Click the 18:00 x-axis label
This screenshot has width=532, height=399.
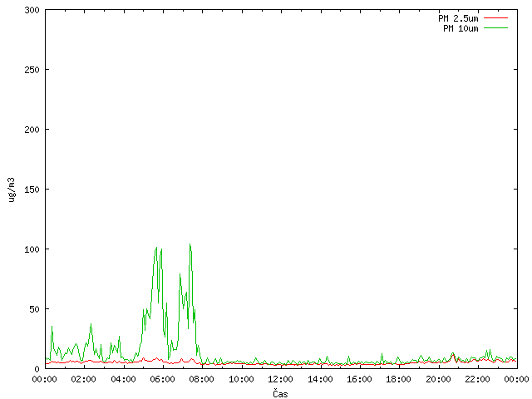398,379
